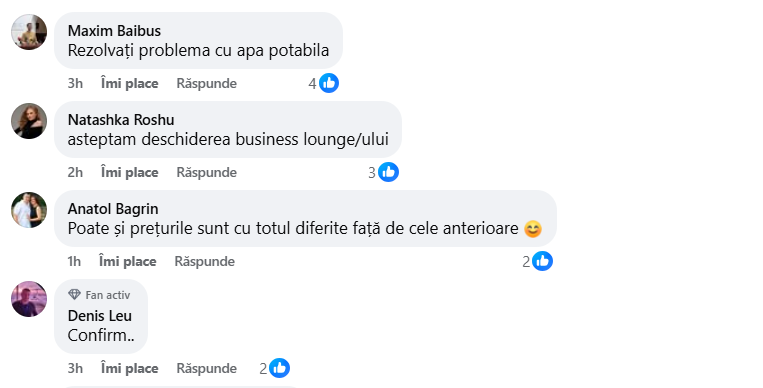Open Natashka Roshu's avatar
The width and height of the screenshot is (763, 388).
[29, 121]
